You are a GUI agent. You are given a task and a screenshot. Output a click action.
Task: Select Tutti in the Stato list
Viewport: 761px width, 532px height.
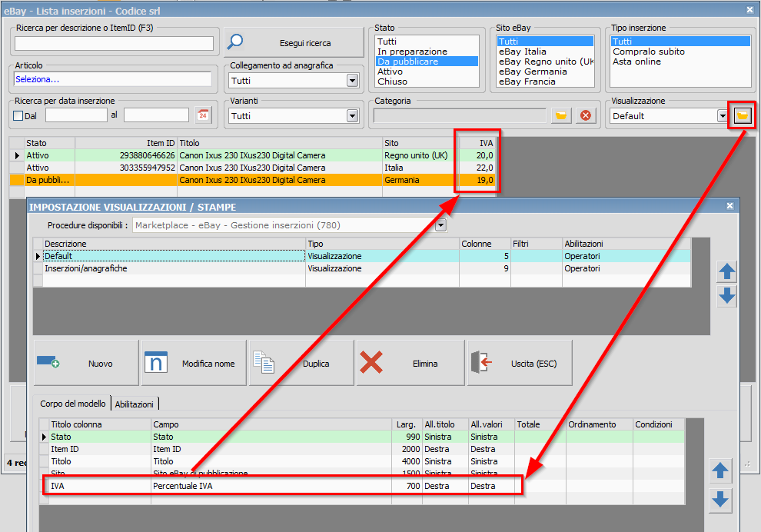click(427, 42)
